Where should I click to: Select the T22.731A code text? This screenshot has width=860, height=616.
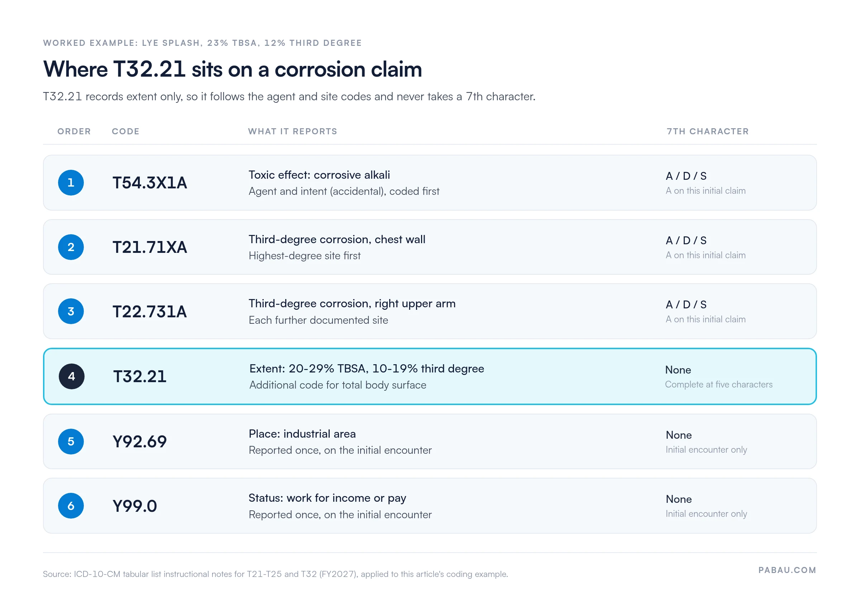tap(150, 312)
